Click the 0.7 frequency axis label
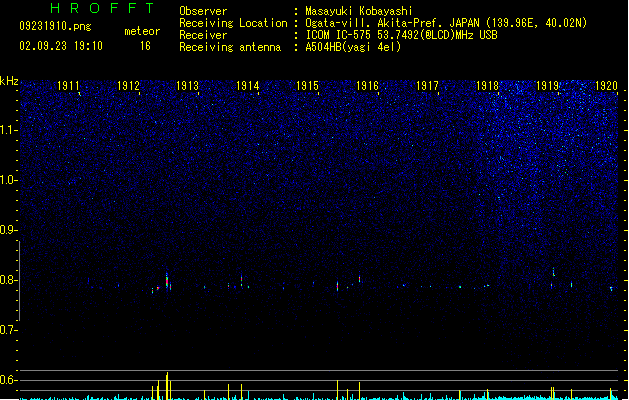The height and width of the screenshot is (400, 629). pos(9,330)
